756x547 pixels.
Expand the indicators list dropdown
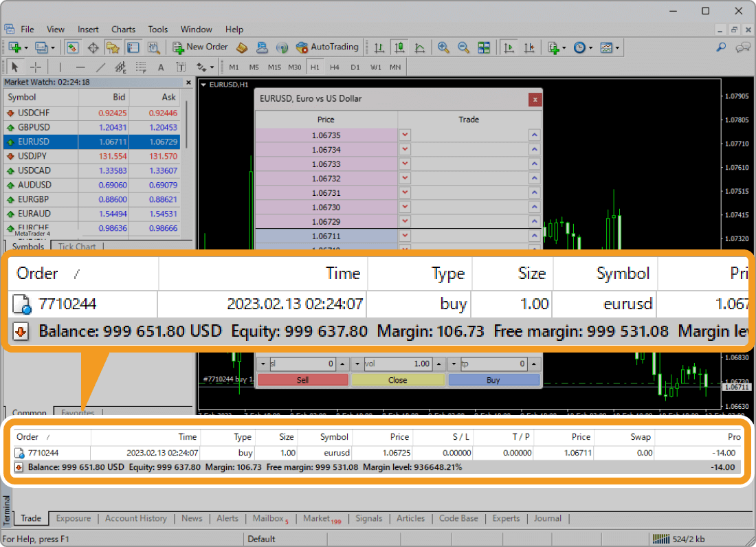[x=564, y=47]
